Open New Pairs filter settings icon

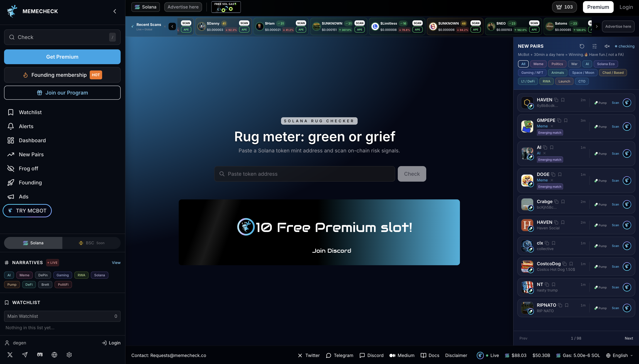click(x=594, y=46)
